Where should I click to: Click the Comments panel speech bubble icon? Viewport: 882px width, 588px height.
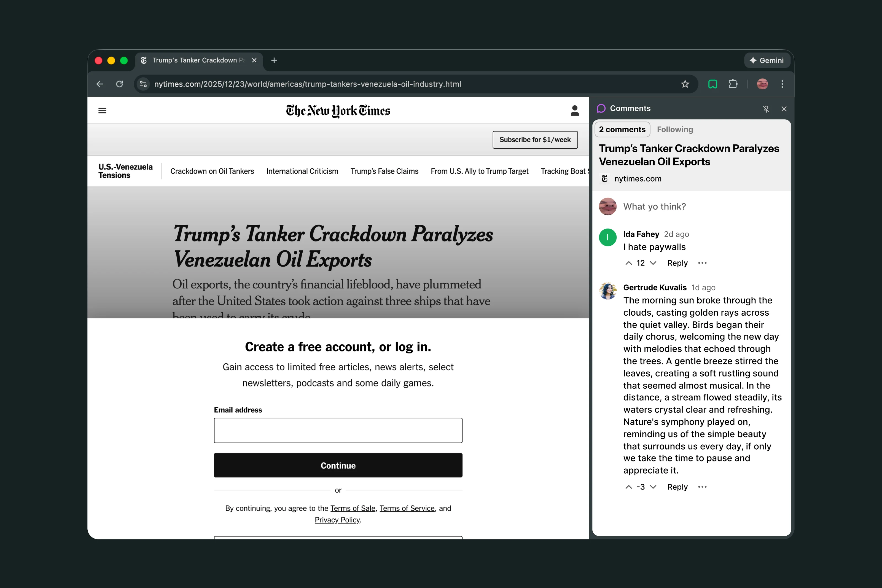(601, 109)
